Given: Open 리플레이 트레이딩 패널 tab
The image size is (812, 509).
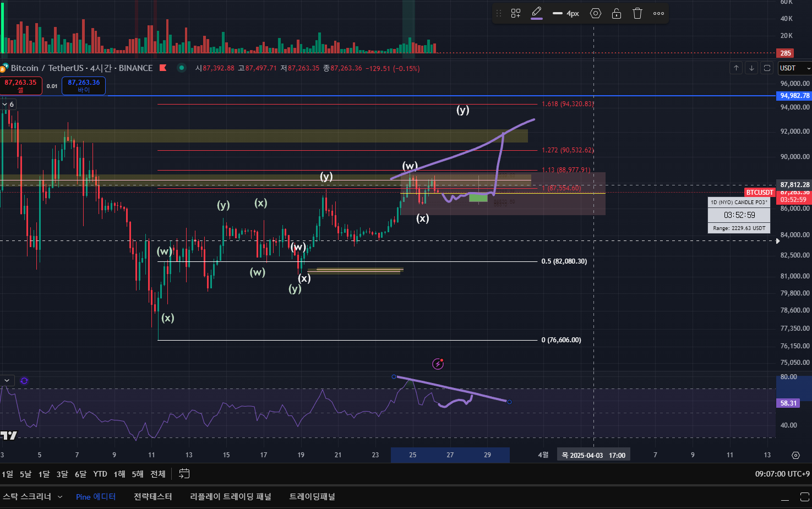Looking at the screenshot, I should [231, 496].
